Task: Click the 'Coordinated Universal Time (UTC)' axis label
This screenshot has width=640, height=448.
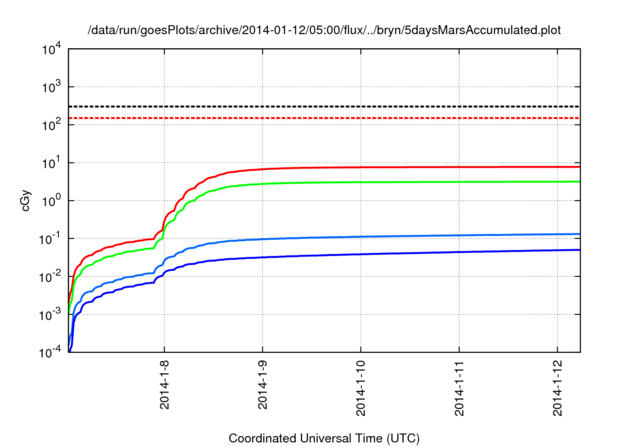Action: (x=324, y=438)
